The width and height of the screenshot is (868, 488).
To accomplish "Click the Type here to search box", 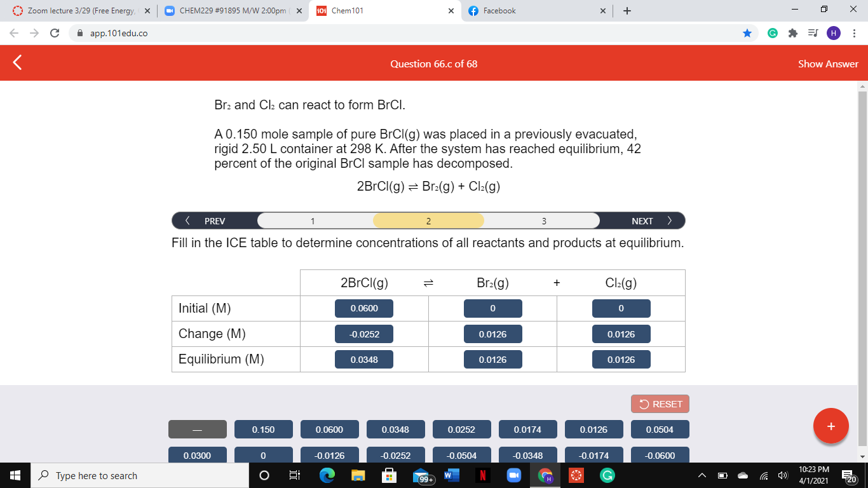I will coord(140,475).
